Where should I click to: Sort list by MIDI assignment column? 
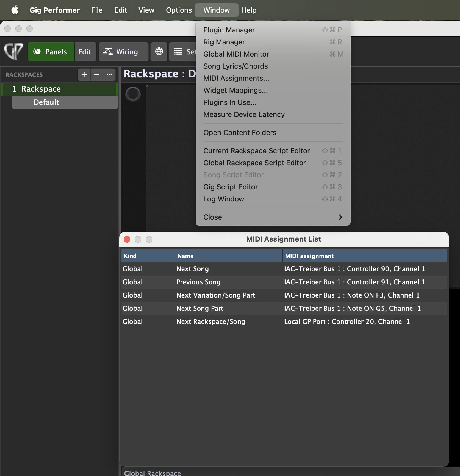361,256
